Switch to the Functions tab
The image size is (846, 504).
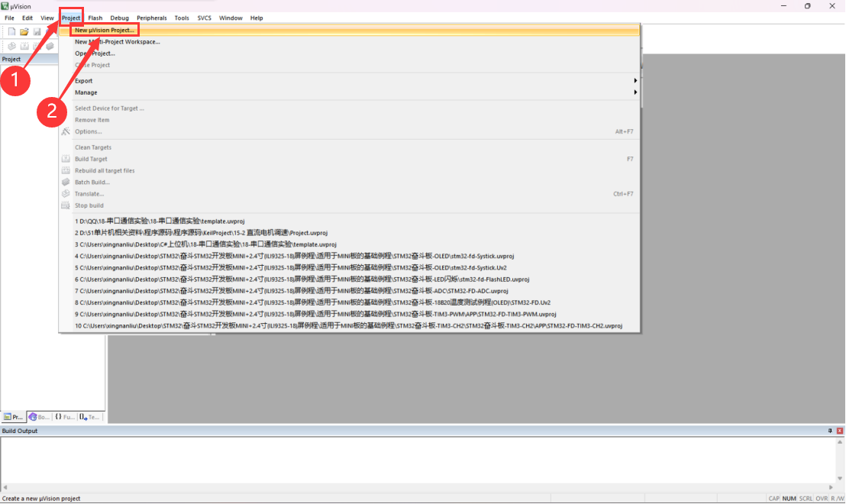pos(65,417)
